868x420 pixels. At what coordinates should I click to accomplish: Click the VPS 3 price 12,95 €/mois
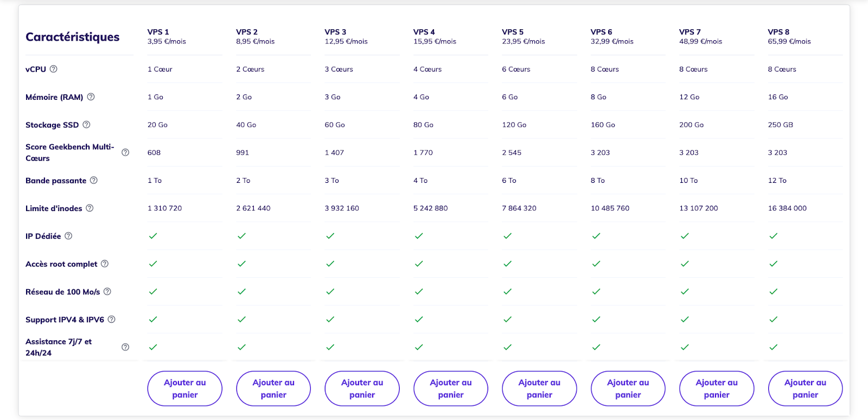[x=346, y=41]
